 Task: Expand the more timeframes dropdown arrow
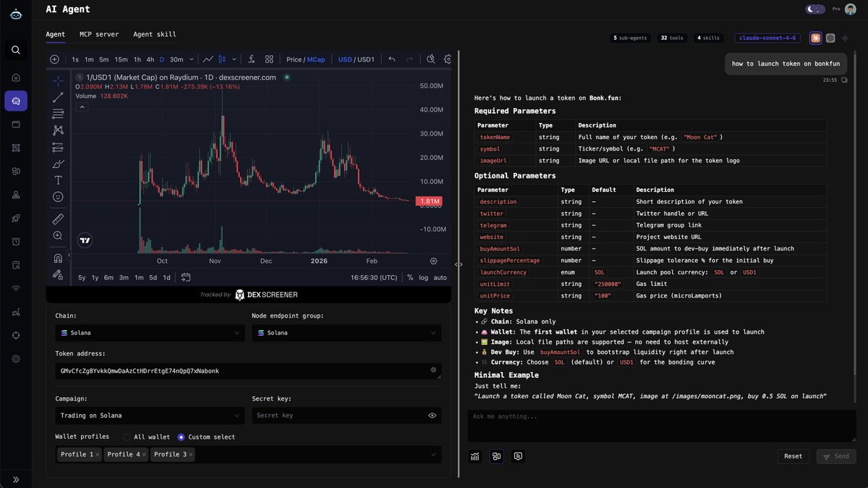point(192,59)
